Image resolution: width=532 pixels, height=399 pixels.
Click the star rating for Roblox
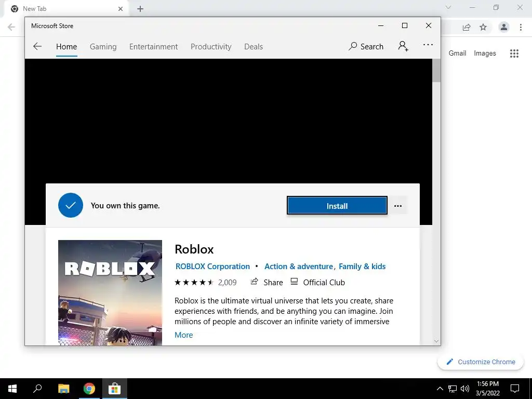pyautogui.click(x=194, y=282)
